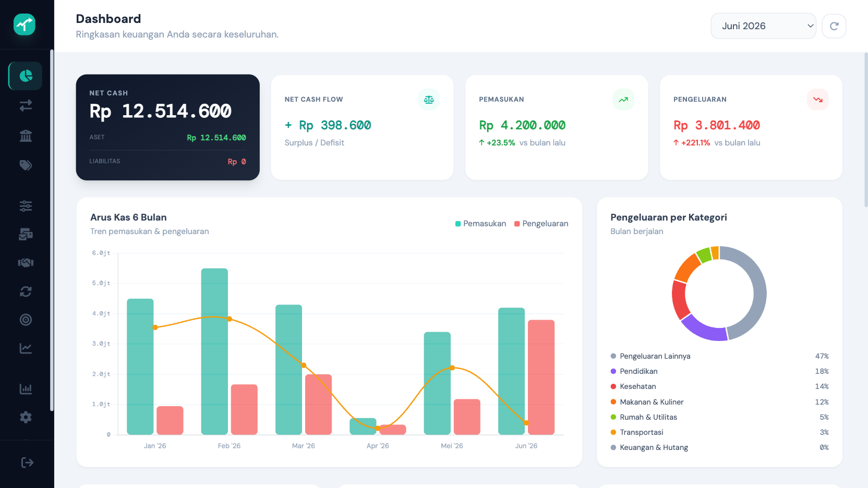This screenshot has width=868, height=488.
Task: Open the Juni 2026 month dropdown
Action: (764, 26)
